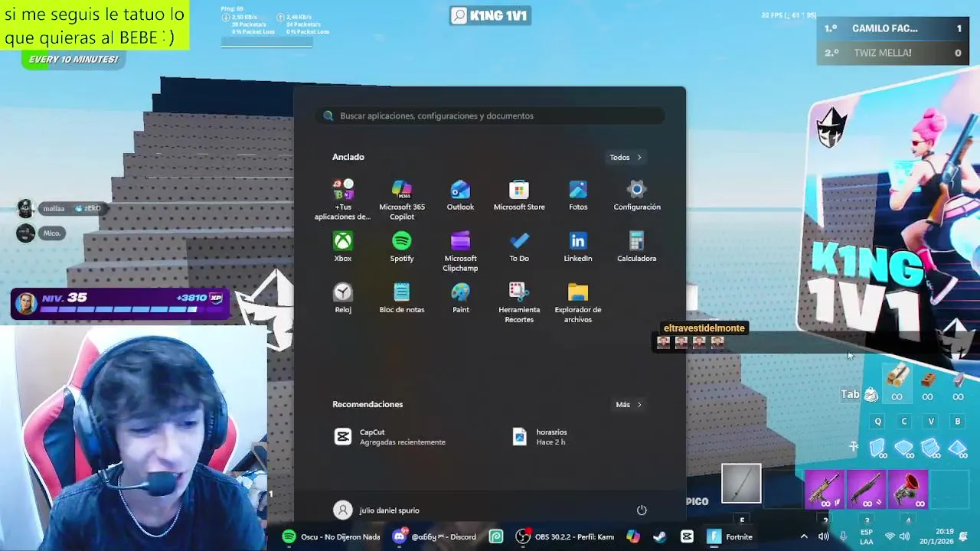The width and height of the screenshot is (980, 551).
Task: Show hidden system tray icons
Action: (x=803, y=537)
